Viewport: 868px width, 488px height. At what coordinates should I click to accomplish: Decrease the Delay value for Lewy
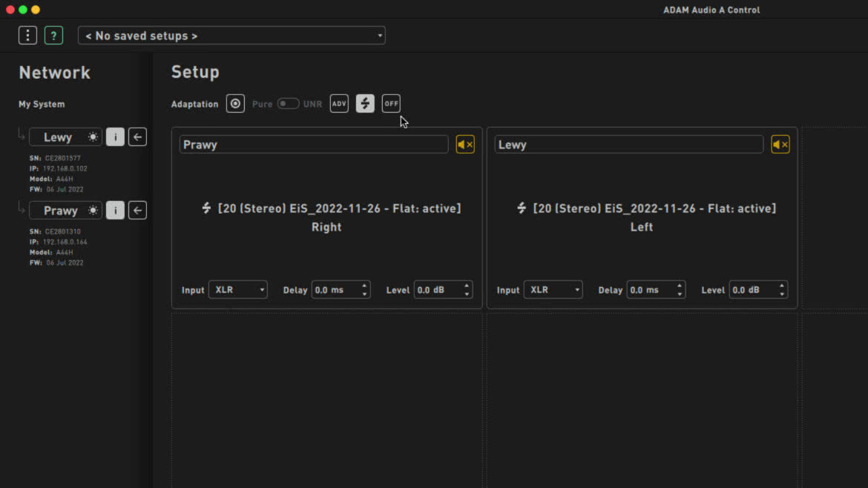[x=680, y=294]
